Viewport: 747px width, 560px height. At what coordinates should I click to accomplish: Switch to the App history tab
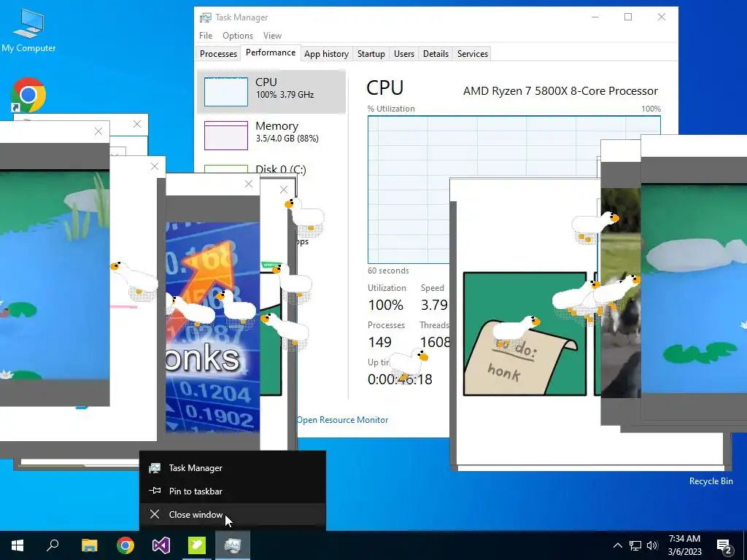[326, 54]
